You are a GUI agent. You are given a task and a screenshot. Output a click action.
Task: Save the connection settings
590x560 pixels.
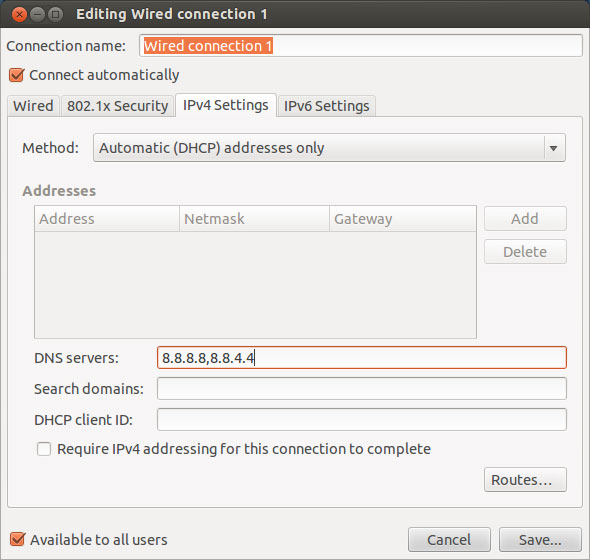pyautogui.click(x=540, y=540)
